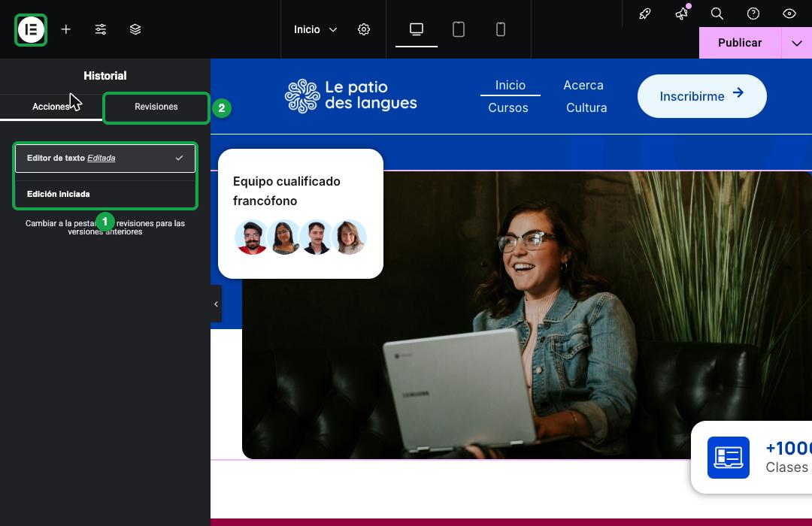812x526 pixels.
Task: Open the megaphone What's New icon
Action: (x=681, y=14)
